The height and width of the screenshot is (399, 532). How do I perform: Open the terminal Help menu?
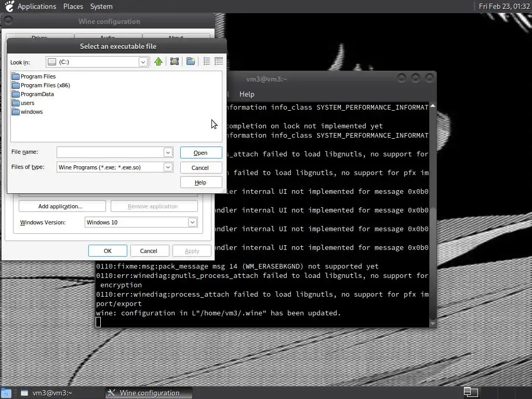[x=247, y=94]
